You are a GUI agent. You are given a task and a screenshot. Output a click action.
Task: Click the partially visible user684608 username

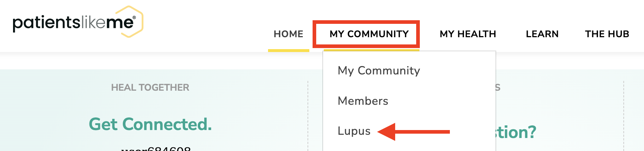click(x=155, y=148)
